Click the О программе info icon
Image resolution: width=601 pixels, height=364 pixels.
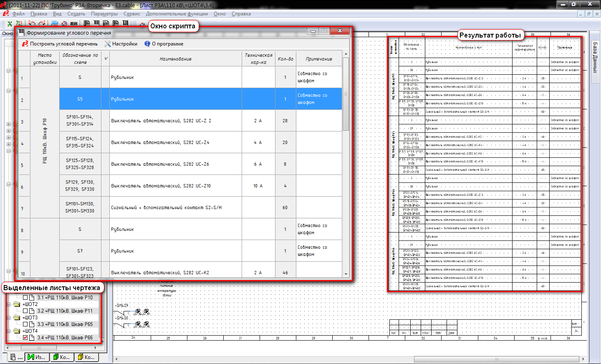pos(147,44)
